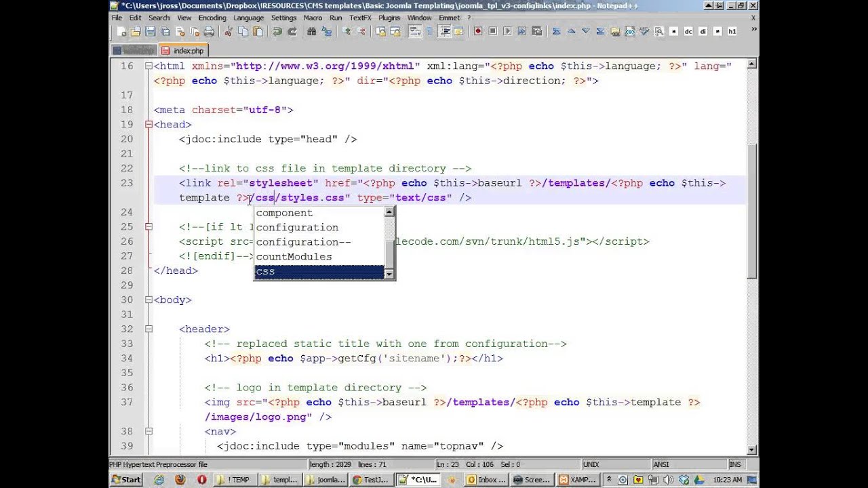
Task: Click the Open file toolbar icon
Action: click(x=136, y=31)
